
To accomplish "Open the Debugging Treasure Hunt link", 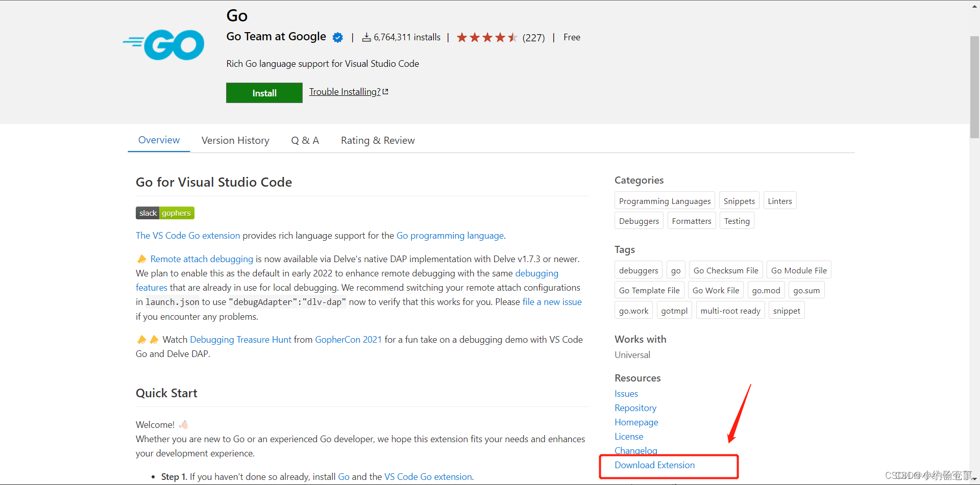I will point(240,340).
